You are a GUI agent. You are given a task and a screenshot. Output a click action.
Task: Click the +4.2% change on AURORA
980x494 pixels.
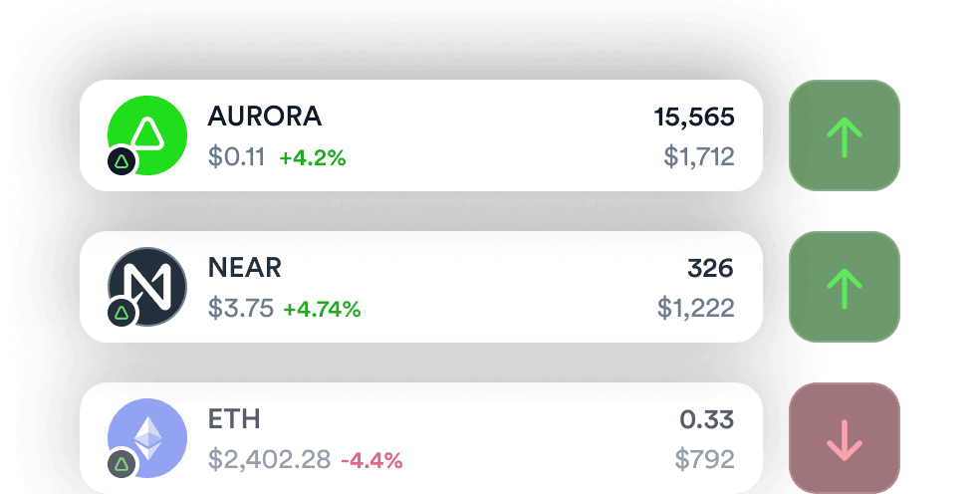313,157
